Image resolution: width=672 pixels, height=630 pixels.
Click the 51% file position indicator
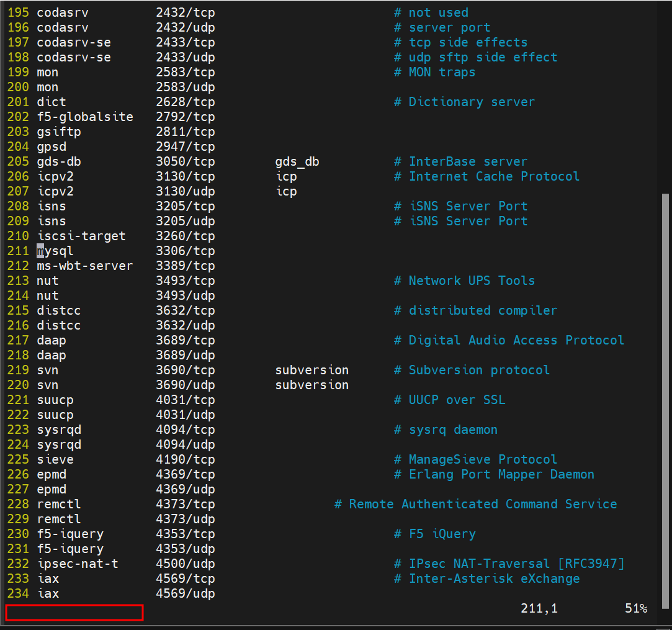point(635,609)
